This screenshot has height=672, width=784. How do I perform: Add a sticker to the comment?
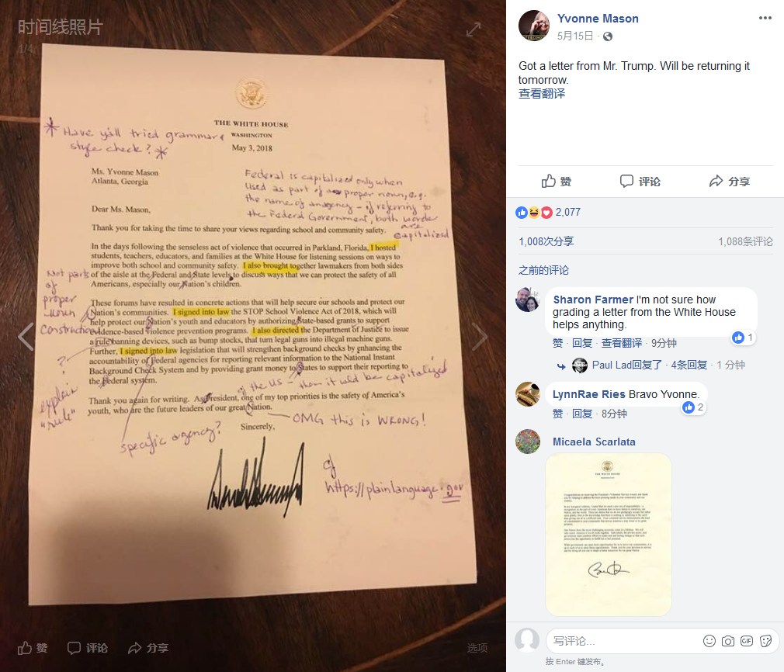pos(765,641)
